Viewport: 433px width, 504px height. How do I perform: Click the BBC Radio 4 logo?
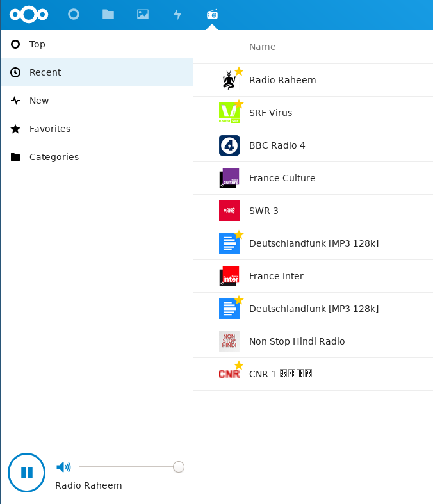tap(229, 145)
